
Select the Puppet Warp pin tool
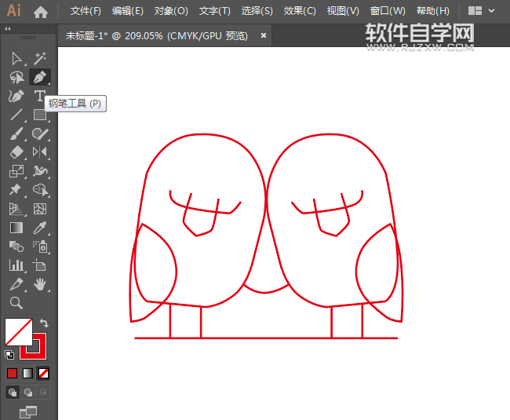click(x=16, y=190)
